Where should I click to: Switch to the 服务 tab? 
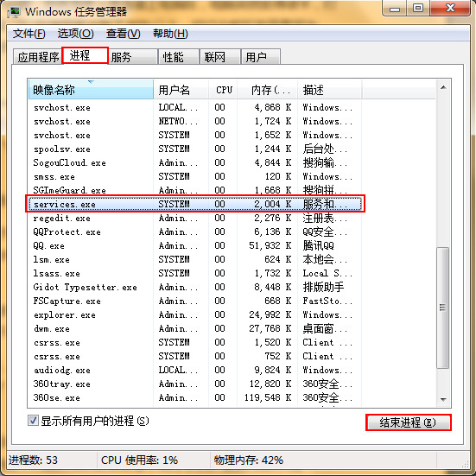133,57
